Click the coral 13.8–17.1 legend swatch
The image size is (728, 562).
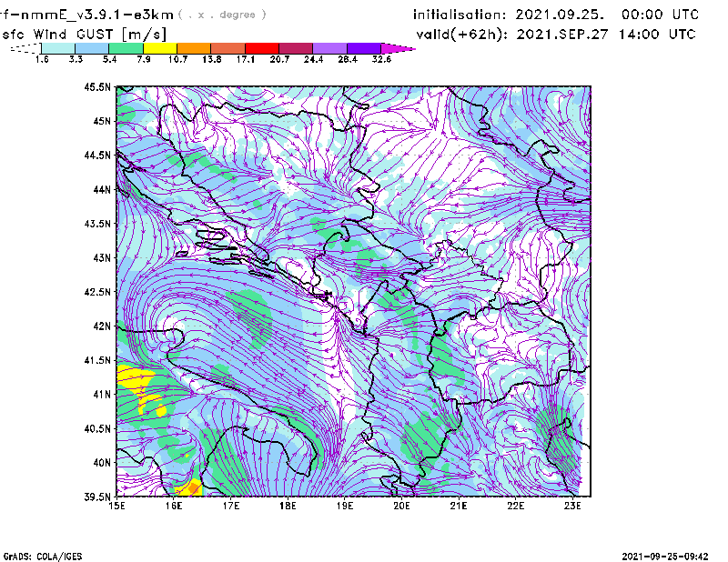[228, 48]
